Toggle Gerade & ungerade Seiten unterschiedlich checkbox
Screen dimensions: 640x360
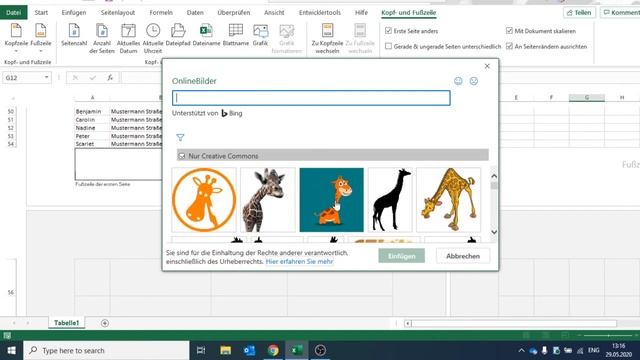coord(388,46)
